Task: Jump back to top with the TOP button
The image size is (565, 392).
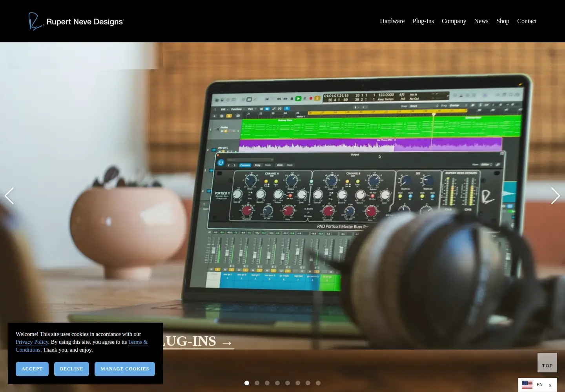Action: coord(547,363)
